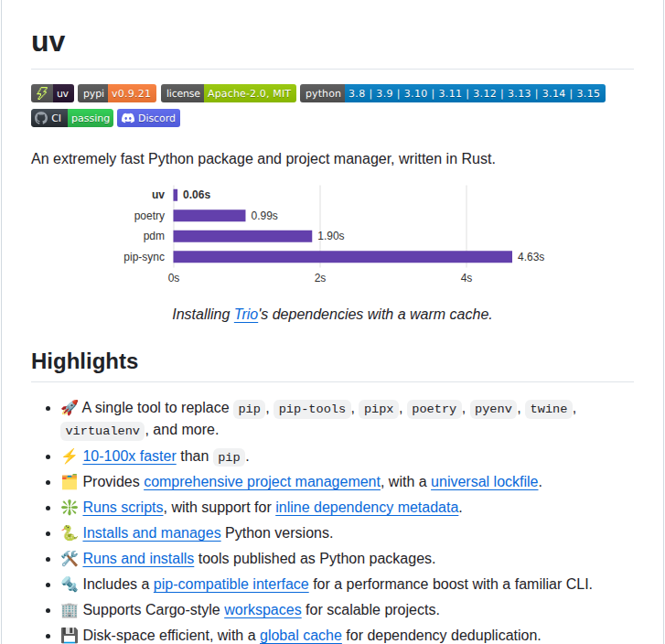Screen dimensions: 665x644
Task: Follow the pip-compatible interface link
Action: coord(231,584)
